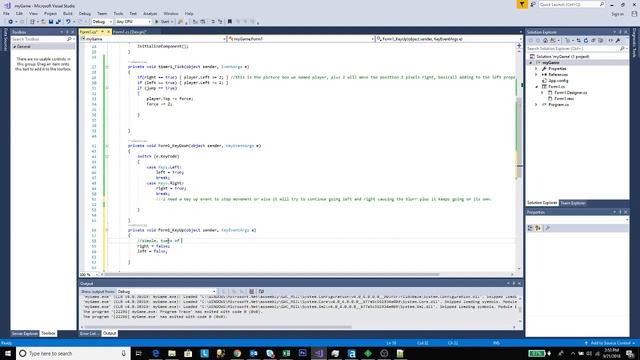The width and height of the screenshot is (640, 360).
Task: Open the Analyze menu
Action: click(150, 13)
